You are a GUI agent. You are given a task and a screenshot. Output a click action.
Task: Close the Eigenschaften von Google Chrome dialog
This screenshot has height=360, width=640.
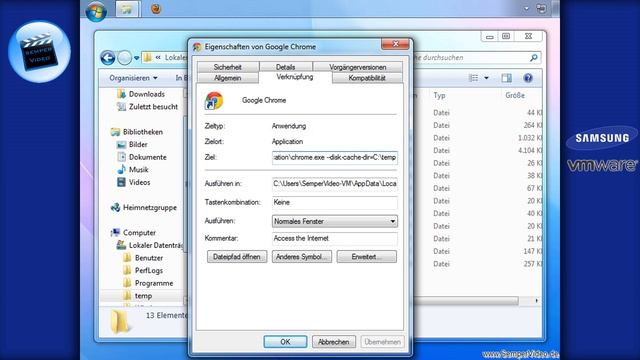click(x=395, y=44)
